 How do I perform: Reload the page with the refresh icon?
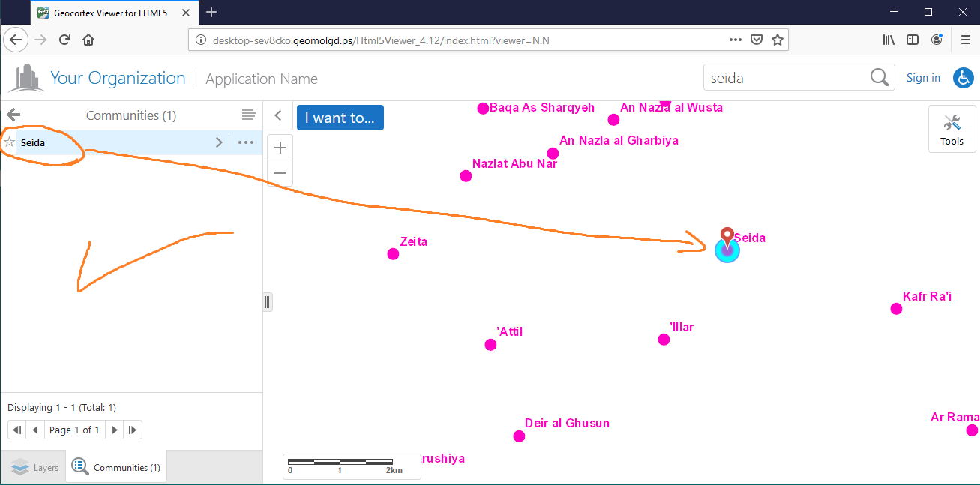tap(65, 40)
